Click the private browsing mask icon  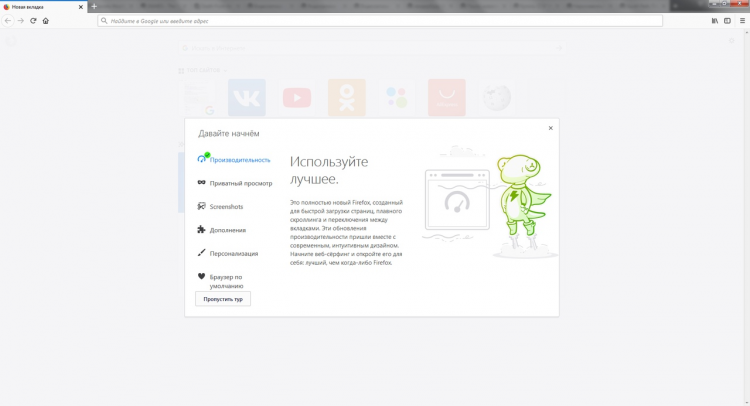coord(201,183)
